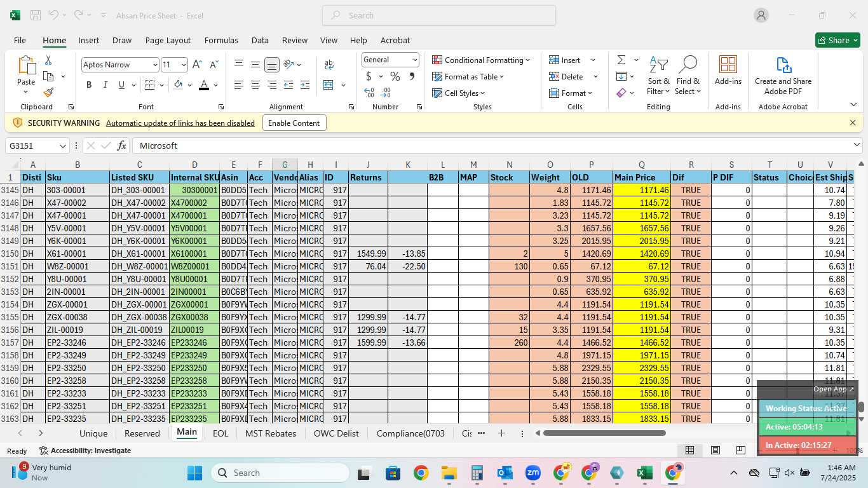Viewport: 868px width, 488px height.
Task: Expand the Format as Table menu
Action: (x=468, y=76)
